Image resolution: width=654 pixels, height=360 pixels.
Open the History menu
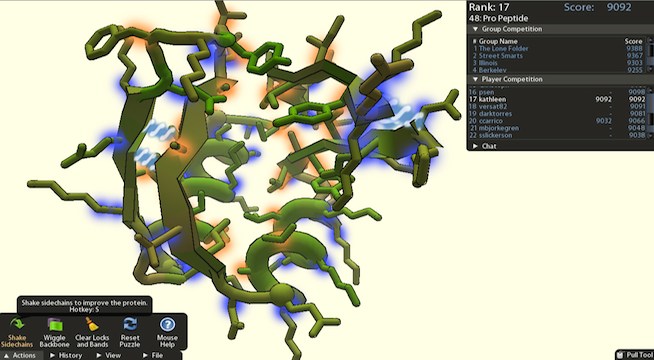66,355
